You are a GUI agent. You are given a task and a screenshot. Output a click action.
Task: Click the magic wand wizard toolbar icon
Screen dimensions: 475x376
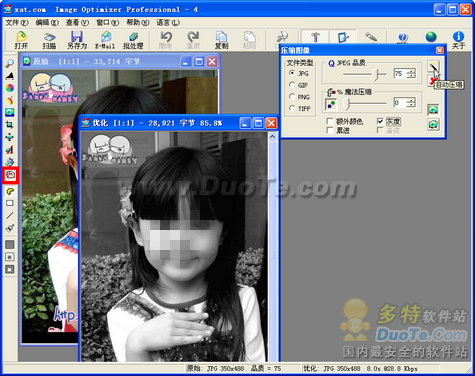coord(371,37)
